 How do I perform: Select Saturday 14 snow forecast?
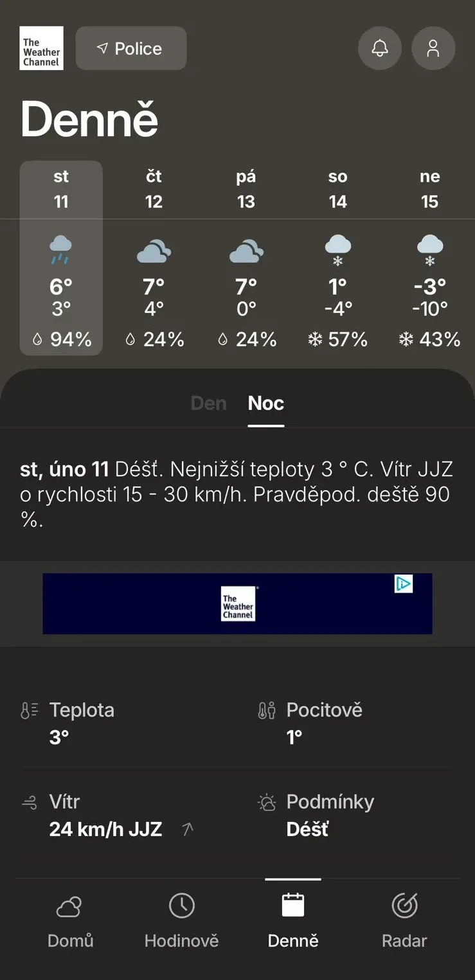point(337,258)
